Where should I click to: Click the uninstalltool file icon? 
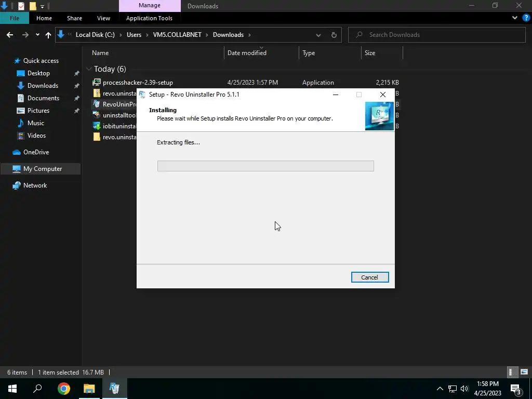[97, 115]
